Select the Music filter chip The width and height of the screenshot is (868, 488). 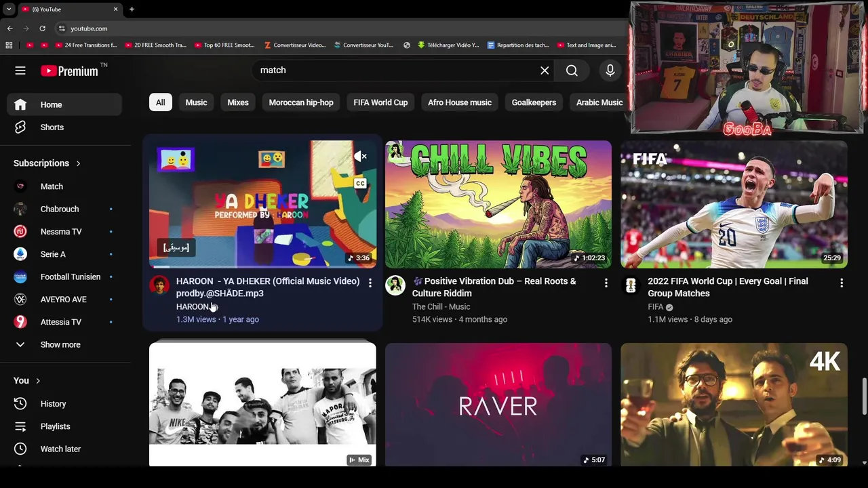pos(196,102)
